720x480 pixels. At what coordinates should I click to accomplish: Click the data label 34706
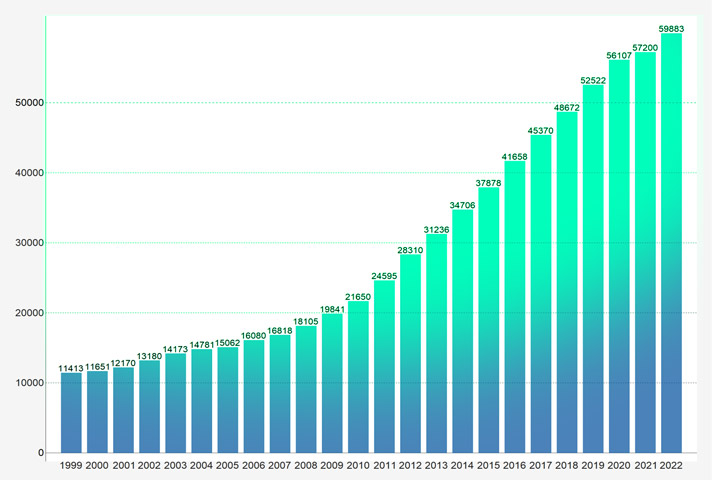462,204
